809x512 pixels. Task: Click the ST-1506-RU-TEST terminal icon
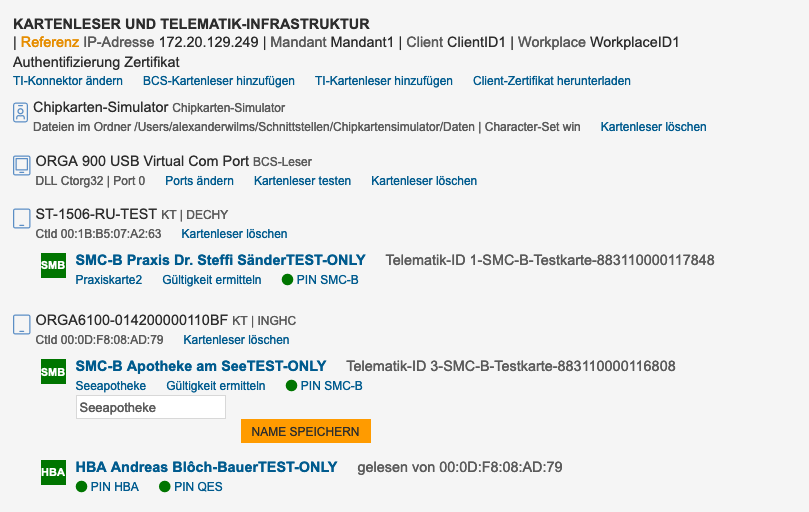[21, 218]
